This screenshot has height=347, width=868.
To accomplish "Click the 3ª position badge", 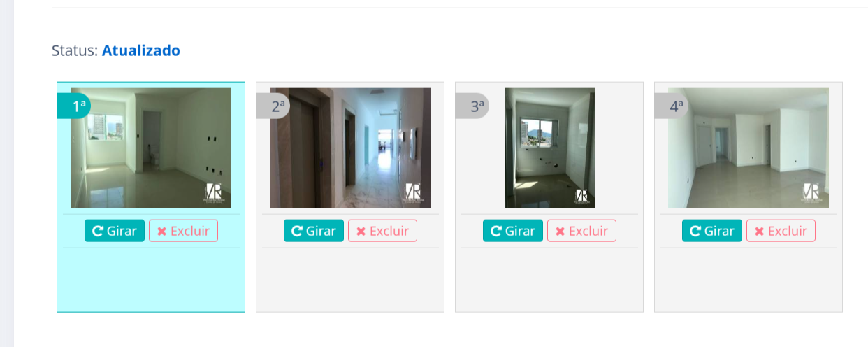I will 472,106.
